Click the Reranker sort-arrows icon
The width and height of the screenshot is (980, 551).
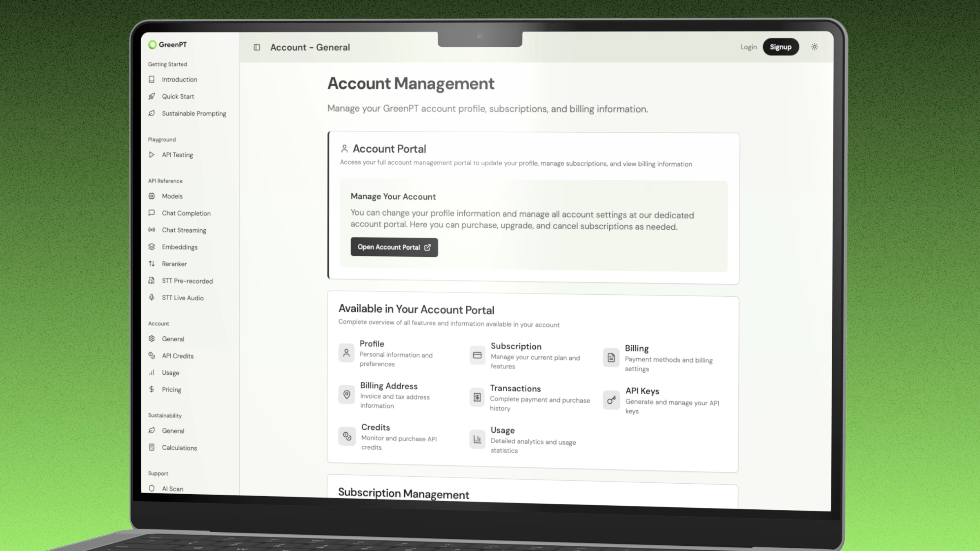click(x=151, y=263)
